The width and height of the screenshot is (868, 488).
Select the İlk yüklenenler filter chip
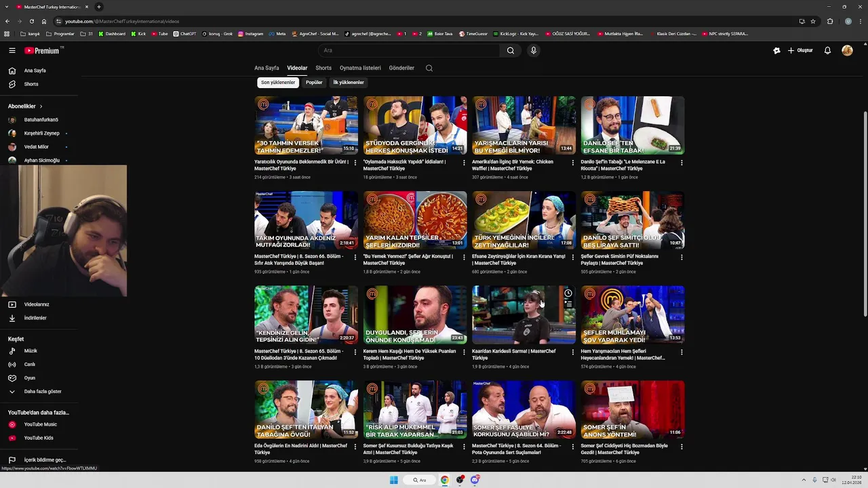[349, 83]
